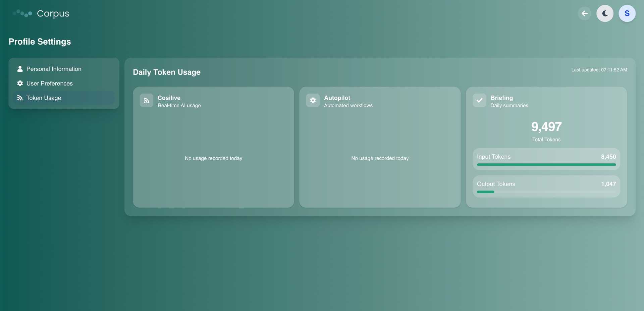Viewport: 644px width, 311px height.
Task: Select the Autopilot gear icon
Action: coord(313,100)
